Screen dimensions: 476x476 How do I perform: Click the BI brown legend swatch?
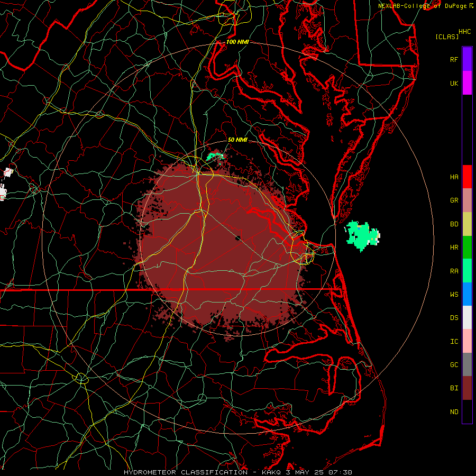click(x=467, y=388)
